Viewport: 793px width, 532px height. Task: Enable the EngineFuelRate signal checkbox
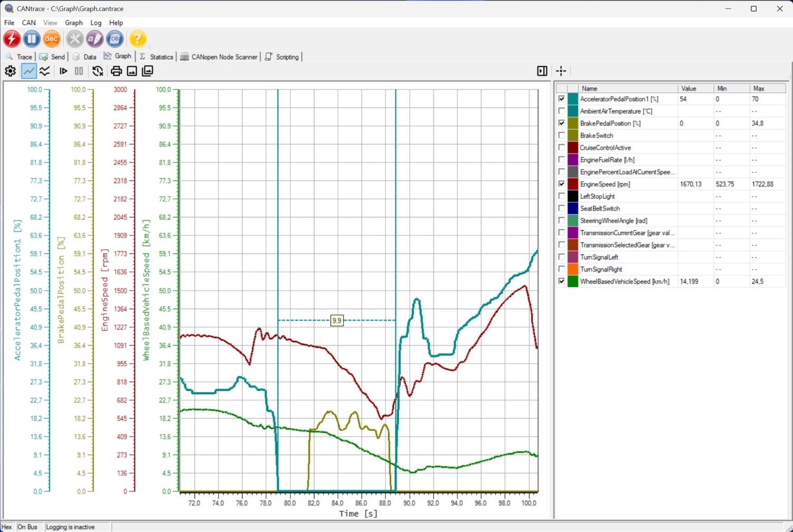[561, 160]
